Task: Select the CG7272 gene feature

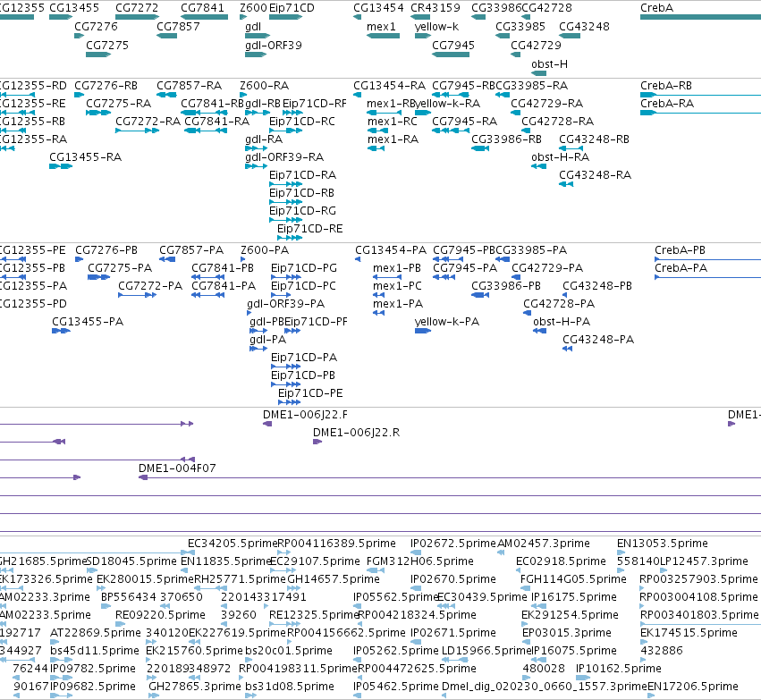Action: coord(138,17)
